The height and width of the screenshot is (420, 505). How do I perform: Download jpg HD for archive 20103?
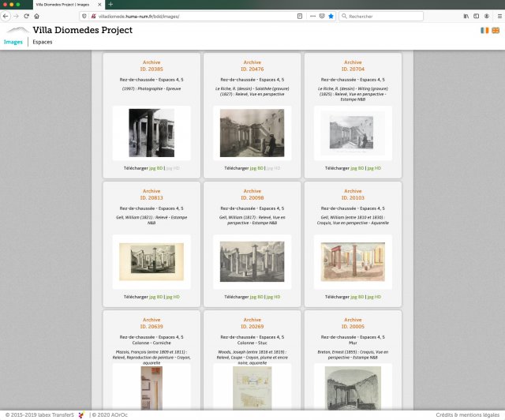[374, 297]
